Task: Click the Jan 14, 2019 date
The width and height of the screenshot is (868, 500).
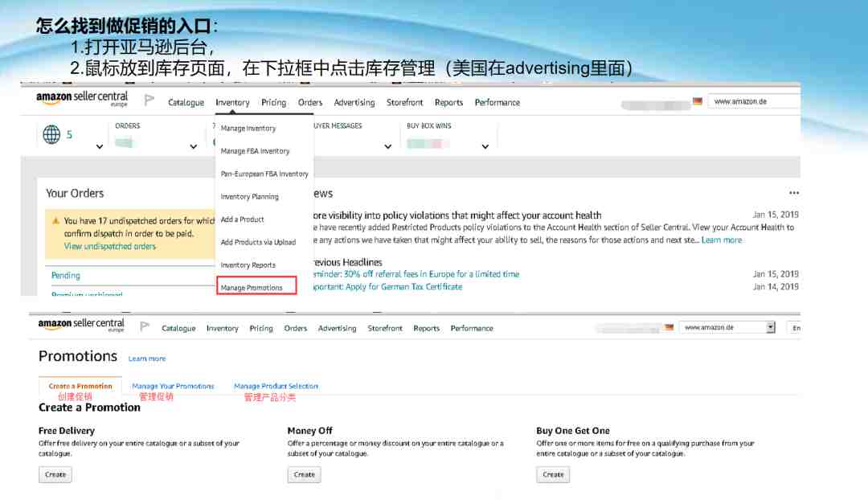Action: [776, 287]
